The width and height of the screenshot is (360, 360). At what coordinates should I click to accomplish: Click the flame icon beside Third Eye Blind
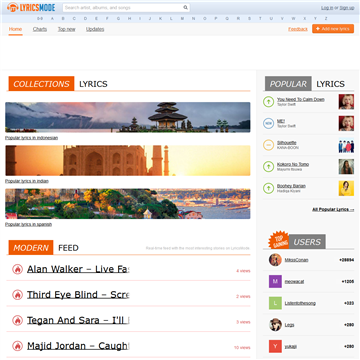[17, 295]
